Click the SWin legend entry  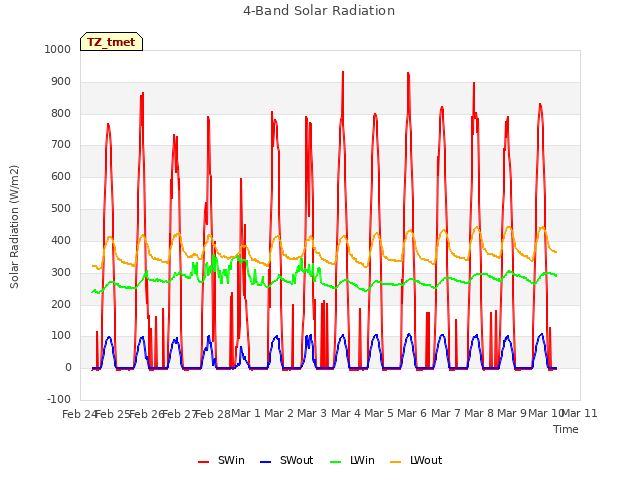tap(221, 460)
